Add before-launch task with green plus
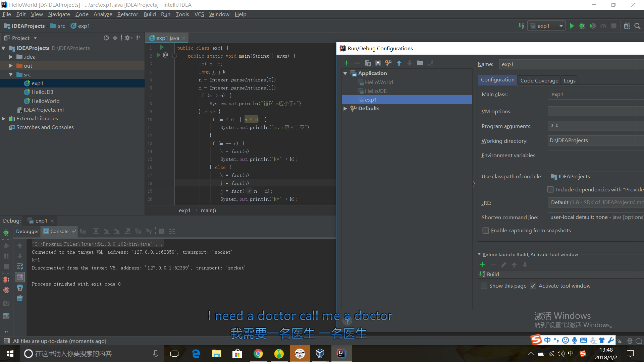The image size is (644, 362). coord(483,264)
